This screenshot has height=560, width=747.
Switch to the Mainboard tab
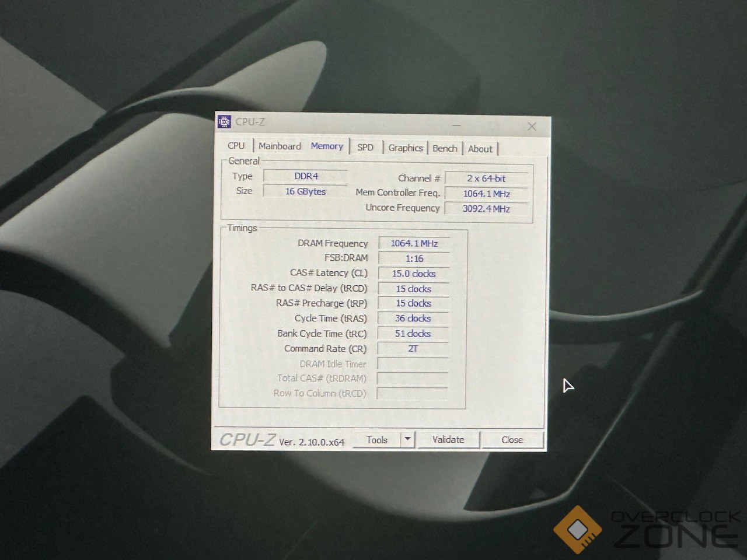click(x=280, y=146)
